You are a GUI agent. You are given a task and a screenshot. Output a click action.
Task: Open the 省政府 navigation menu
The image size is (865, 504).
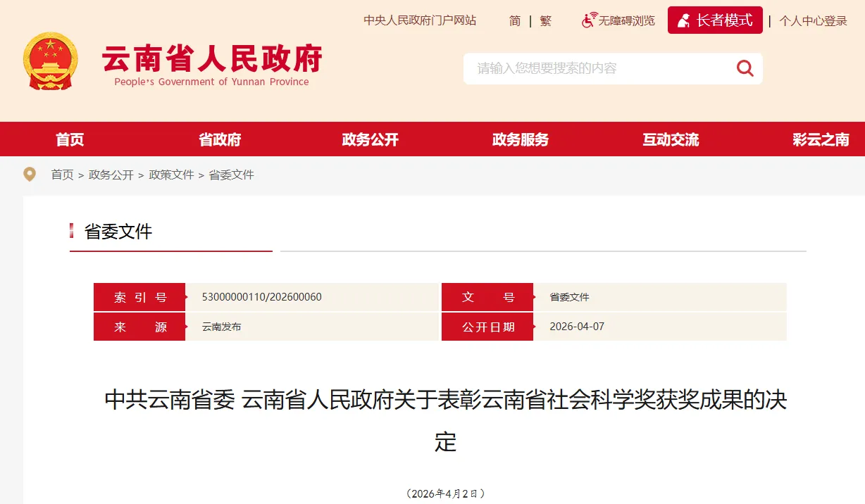pyautogui.click(x=220, y=139)
